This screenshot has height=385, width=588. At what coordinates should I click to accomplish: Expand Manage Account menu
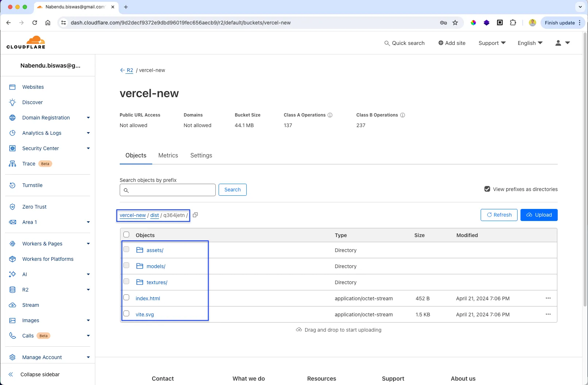[x=88, y=357]
